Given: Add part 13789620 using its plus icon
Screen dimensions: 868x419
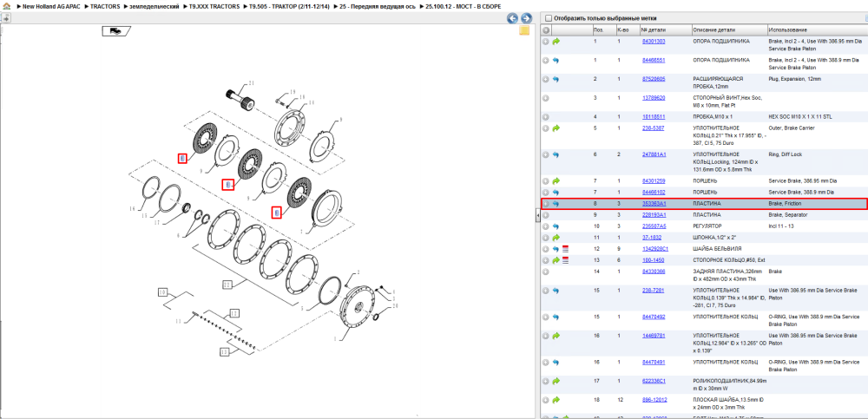Looking at the screenshot, I should click(546, 98).
